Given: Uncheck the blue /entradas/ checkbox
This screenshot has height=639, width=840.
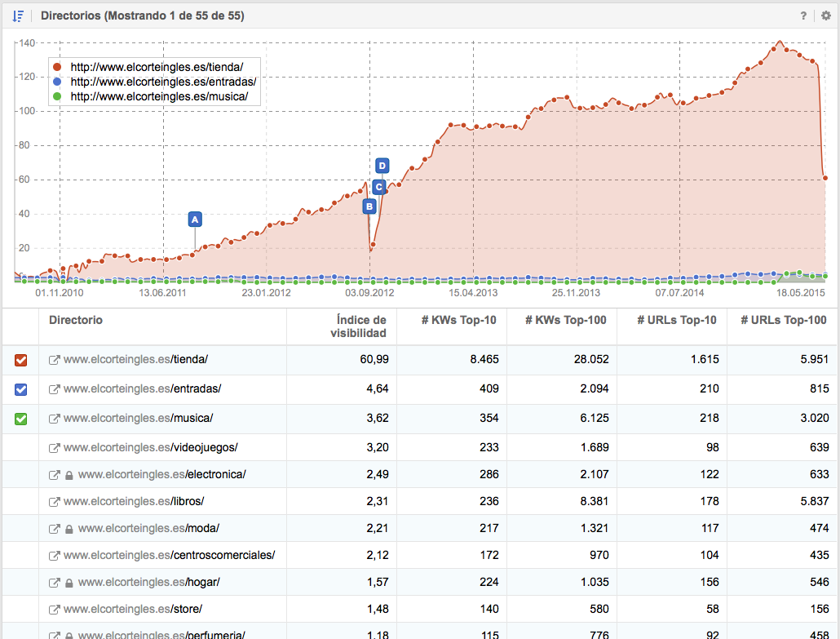Looking at the screenshot, I should (21, 389).
